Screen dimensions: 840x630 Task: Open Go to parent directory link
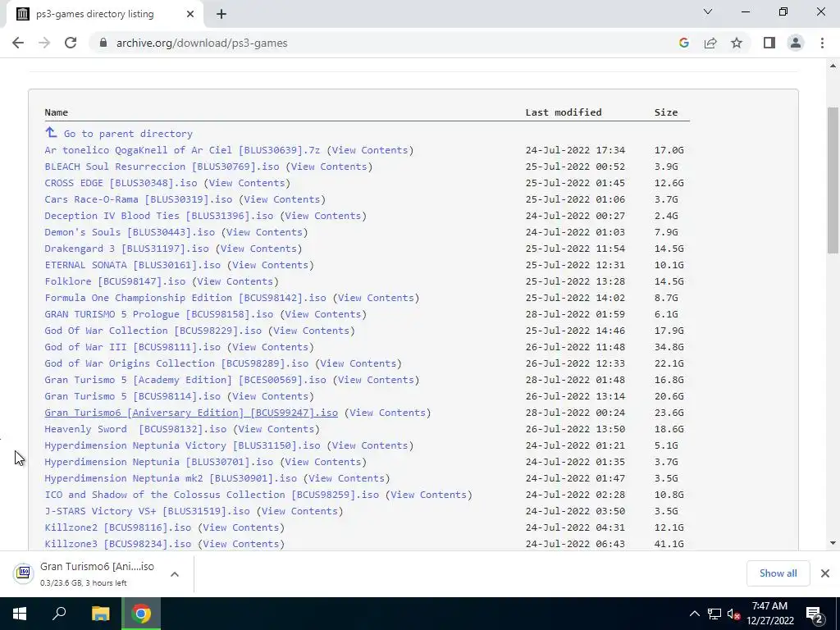tap(128, 134)
